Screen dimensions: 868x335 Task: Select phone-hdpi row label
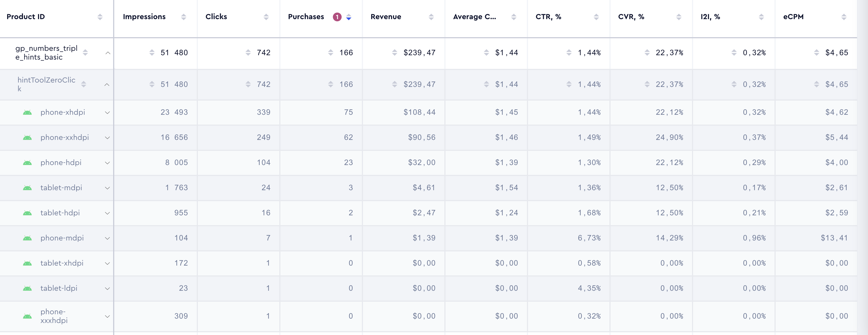(61, 162)
